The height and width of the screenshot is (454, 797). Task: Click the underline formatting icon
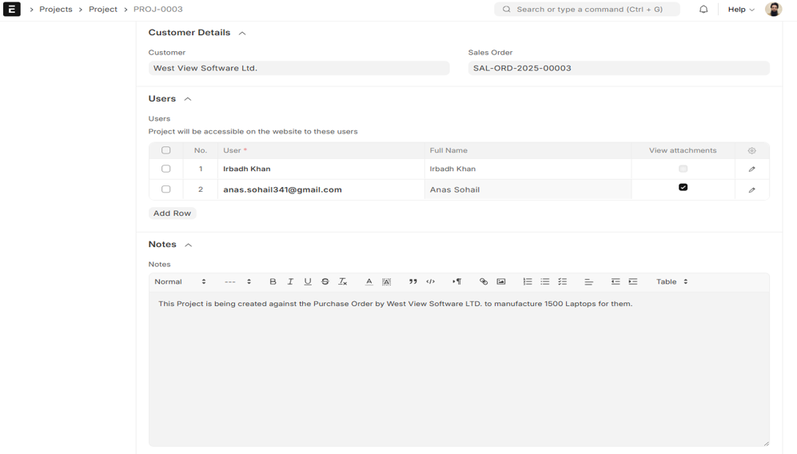tap(307, 282)
